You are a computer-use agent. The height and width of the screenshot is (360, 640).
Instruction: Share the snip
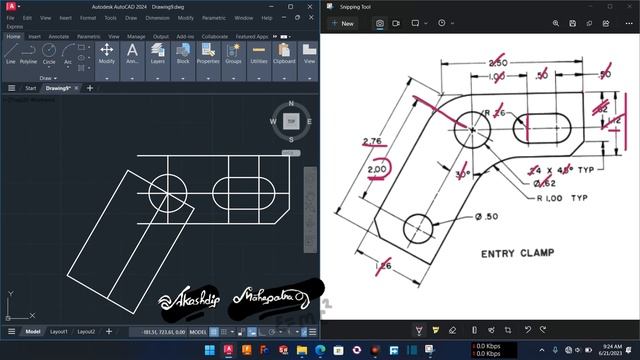click(606, 23)
